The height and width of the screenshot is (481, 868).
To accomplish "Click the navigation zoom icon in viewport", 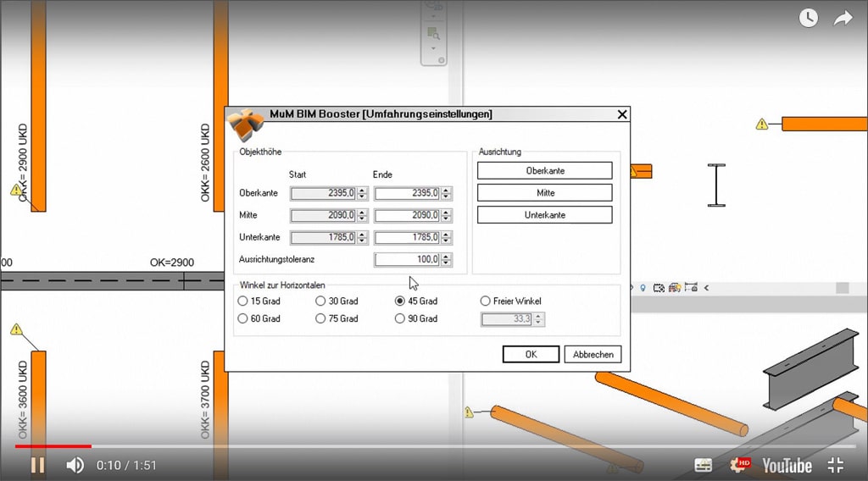I will click(433, 34).
